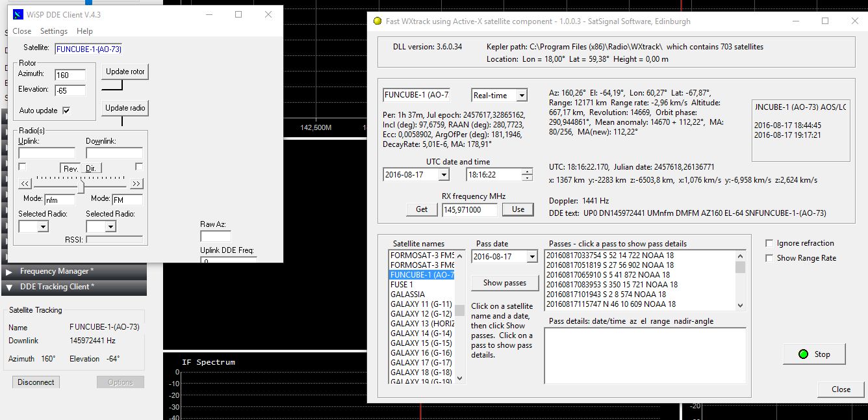Select pass 20160817051819 NOAA 18
Viewport: 868px width, 420px height.
[x=640, y=265]
